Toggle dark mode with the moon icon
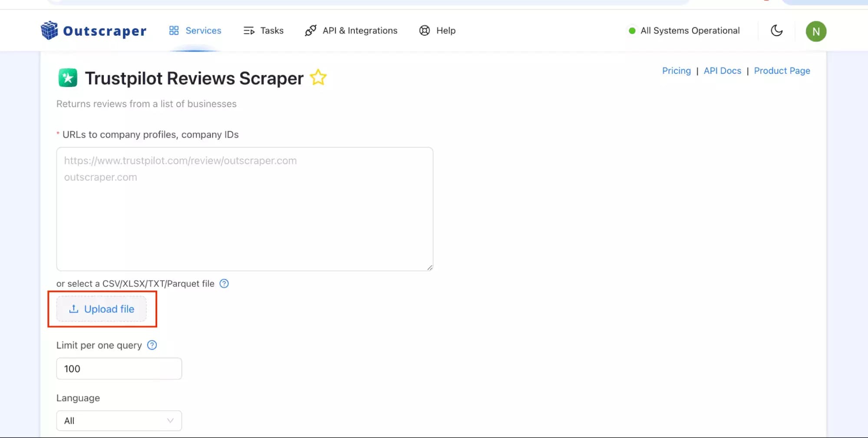The image size is (868, 438). click(776, 30)
